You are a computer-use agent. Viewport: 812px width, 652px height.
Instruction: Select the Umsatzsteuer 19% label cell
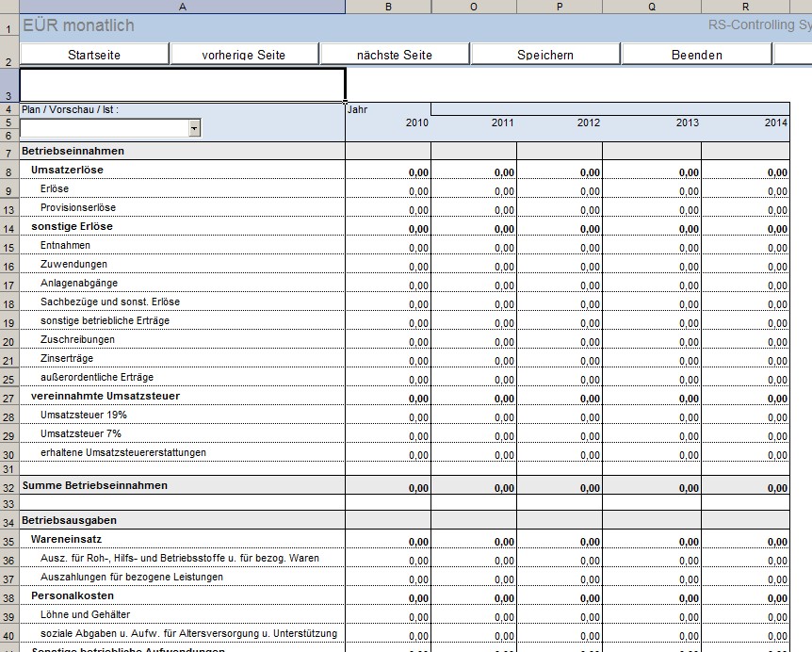pyautogui.click(x=182, y=416)
